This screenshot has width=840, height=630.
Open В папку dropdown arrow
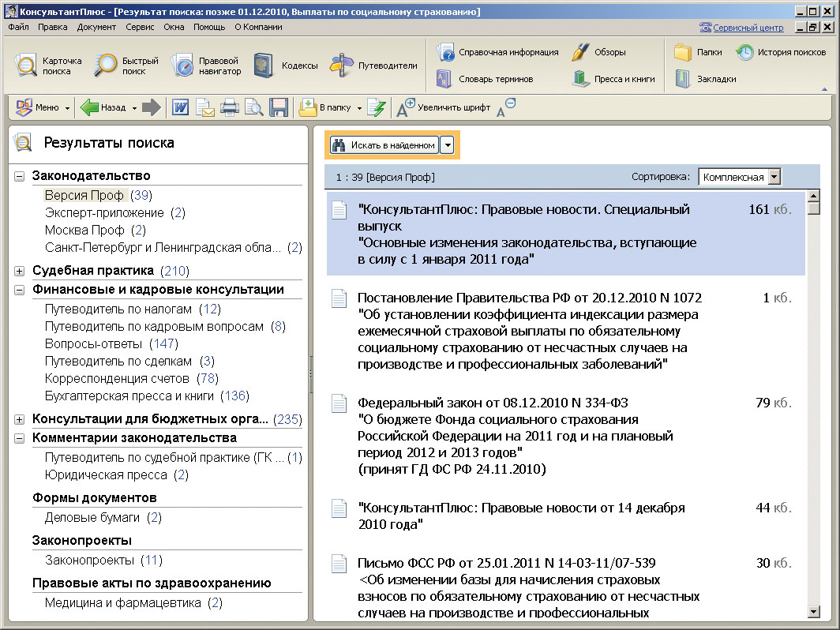(x=359, y=108)
